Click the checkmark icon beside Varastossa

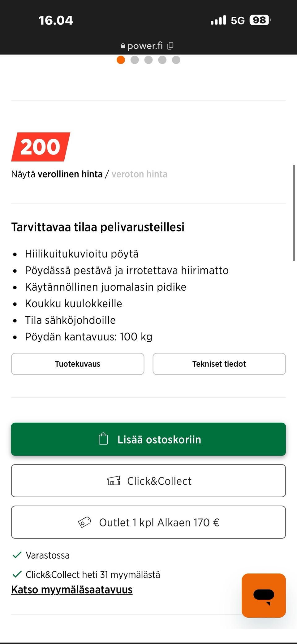17,555
